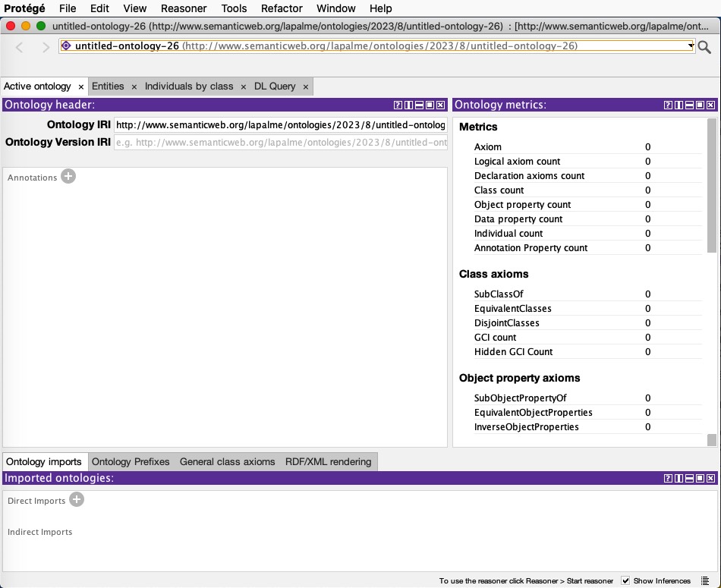Click the Ontology metrics vertical scrollbar
This screenshot has height=588, width=721.
(711, 185)
